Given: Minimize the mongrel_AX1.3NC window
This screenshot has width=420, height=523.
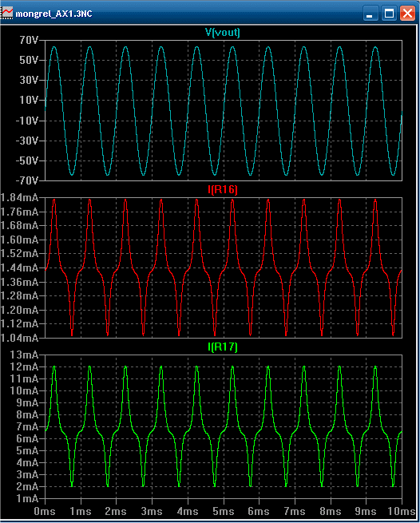Looking at the screenshot, I should coord(370,14).
